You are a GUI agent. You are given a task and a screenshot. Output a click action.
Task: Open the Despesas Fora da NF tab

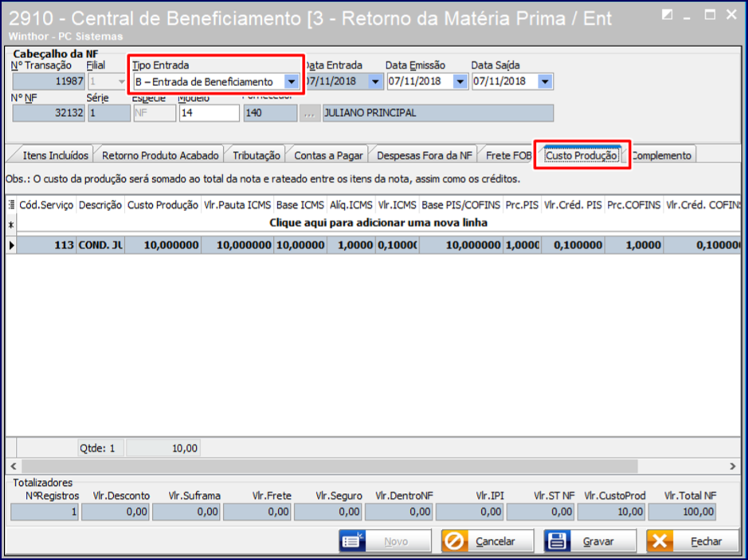(x=424, y=155)
